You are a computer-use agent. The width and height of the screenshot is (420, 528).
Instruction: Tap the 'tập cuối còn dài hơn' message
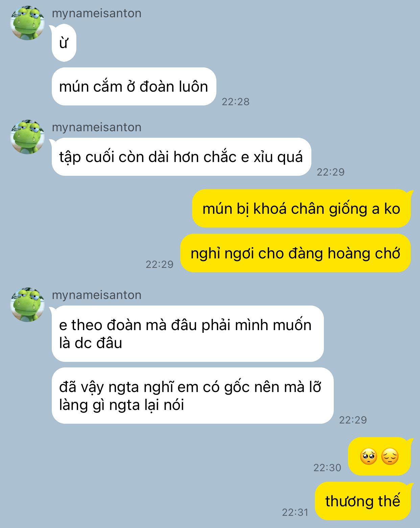(181, 157)
